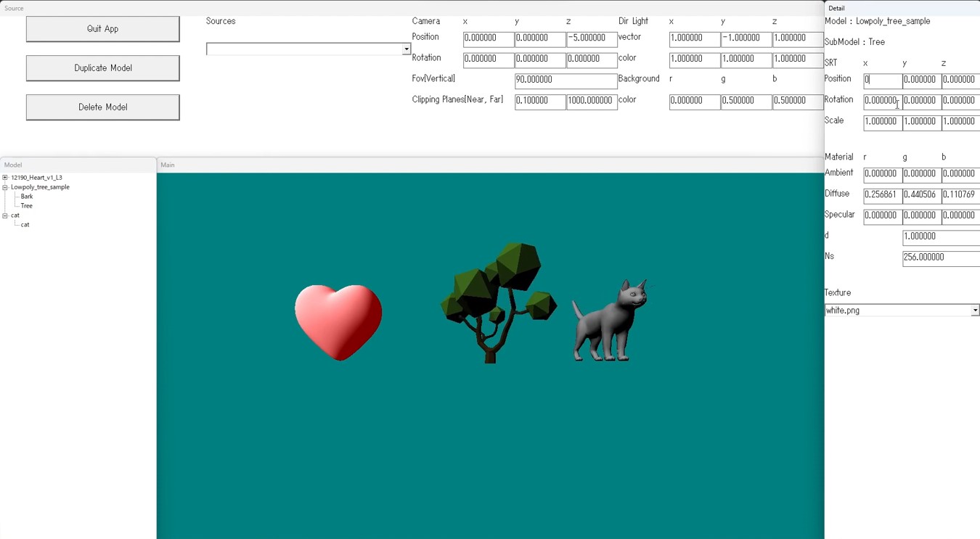
Task: Edit Camera Rotation z field
Action: 592,59
